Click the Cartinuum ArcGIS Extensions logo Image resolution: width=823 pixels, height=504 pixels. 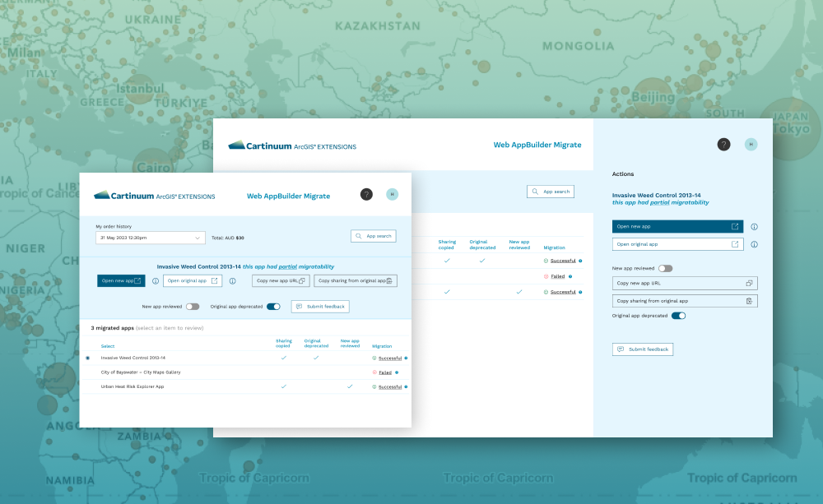[155, 197]
